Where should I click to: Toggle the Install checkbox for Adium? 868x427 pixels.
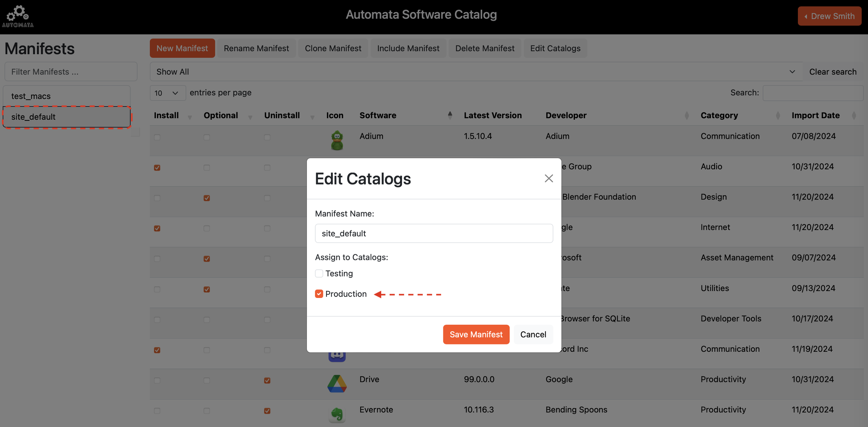pyautogui.click(x=157, y=137)
